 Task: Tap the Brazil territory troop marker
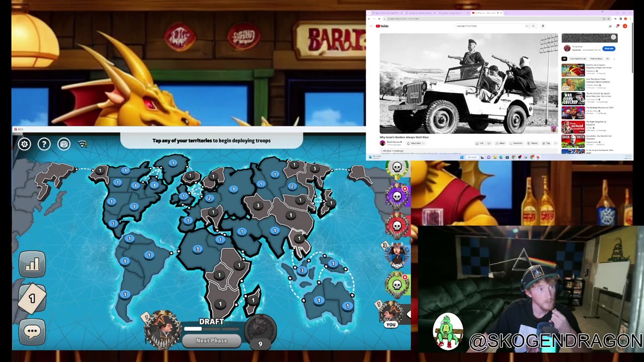pyautogui.click(x=149, y=255)
